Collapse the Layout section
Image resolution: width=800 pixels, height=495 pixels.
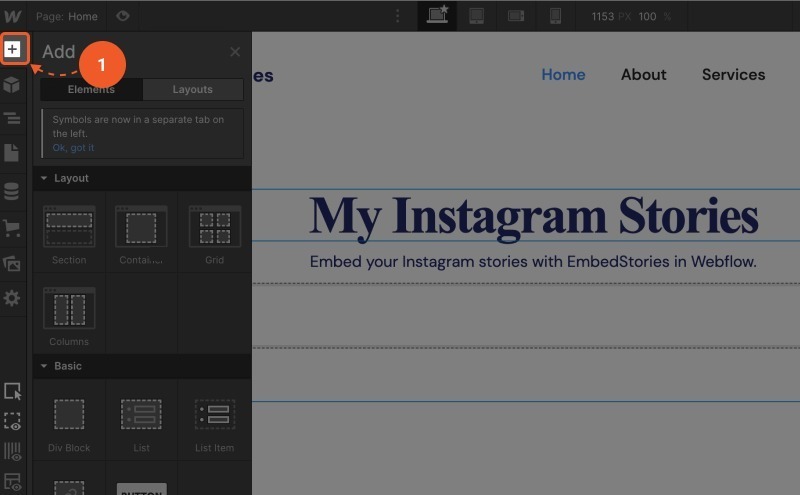click(x=142, y=178)
